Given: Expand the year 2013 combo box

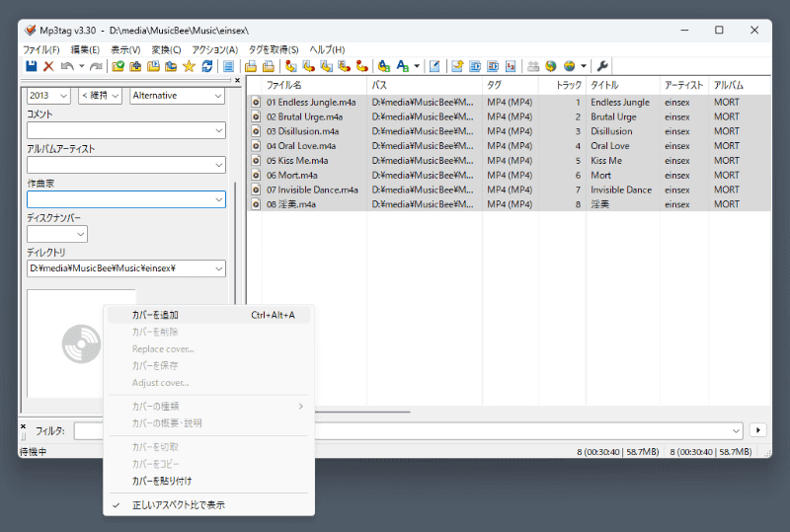Looking at the screenshot, I should tap(63, 96).
